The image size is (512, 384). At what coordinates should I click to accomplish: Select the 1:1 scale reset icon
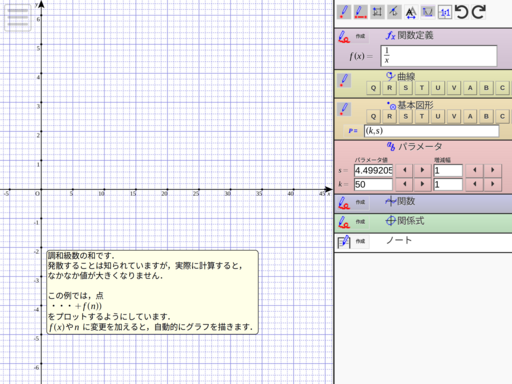[445, 12]
